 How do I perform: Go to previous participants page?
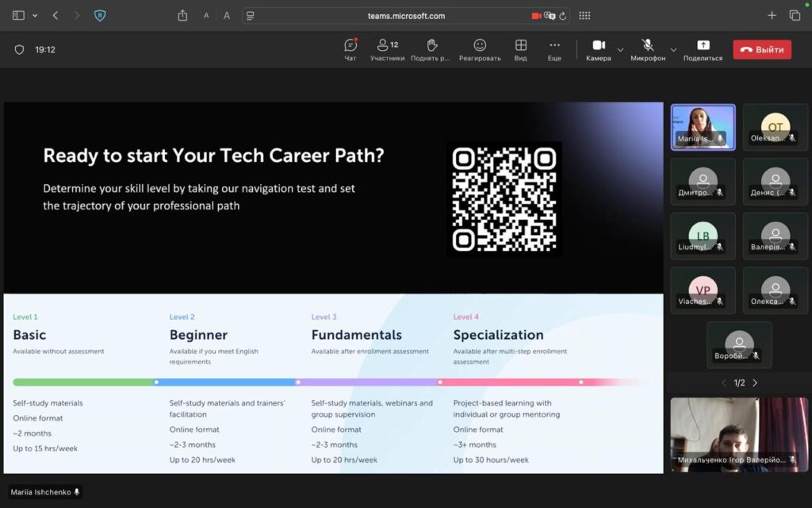pyautogui.click(x=723, y=383)
